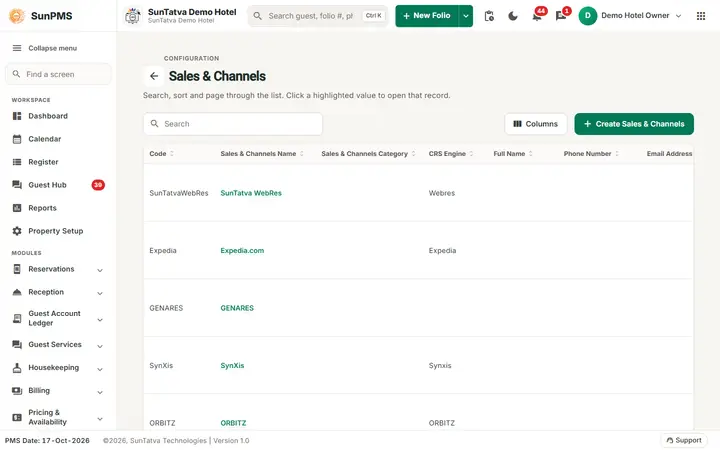Focus the global guest search box
The image size is (720, 450).
tap(318, 16)
